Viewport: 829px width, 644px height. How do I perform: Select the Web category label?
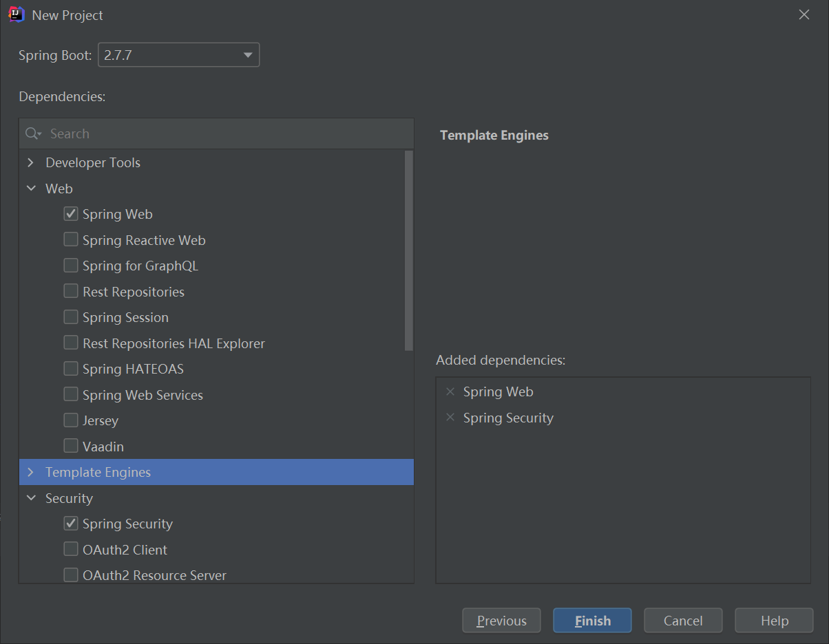[59, 189]
